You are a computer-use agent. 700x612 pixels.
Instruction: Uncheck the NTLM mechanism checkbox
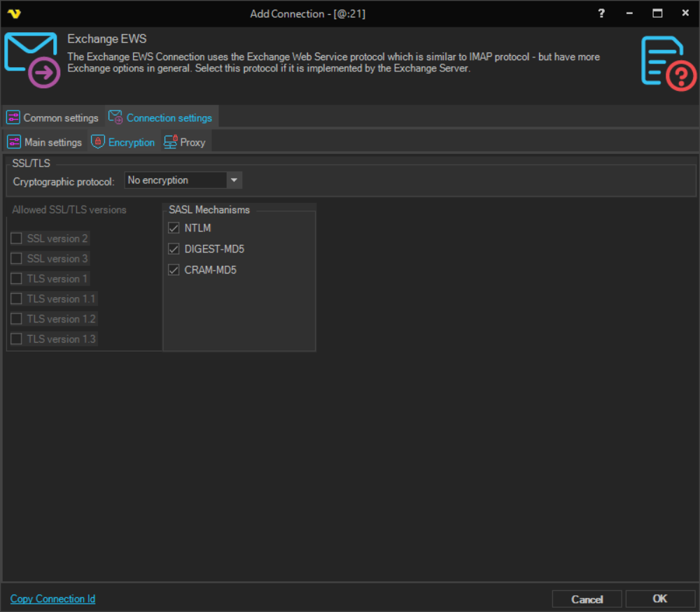pyautogui.click(x=174, y=228)
